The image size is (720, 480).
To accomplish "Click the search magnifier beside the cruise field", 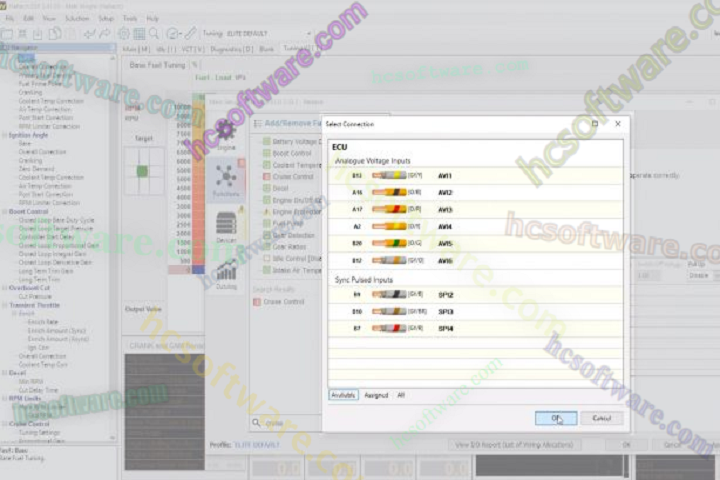I will 256,423.
